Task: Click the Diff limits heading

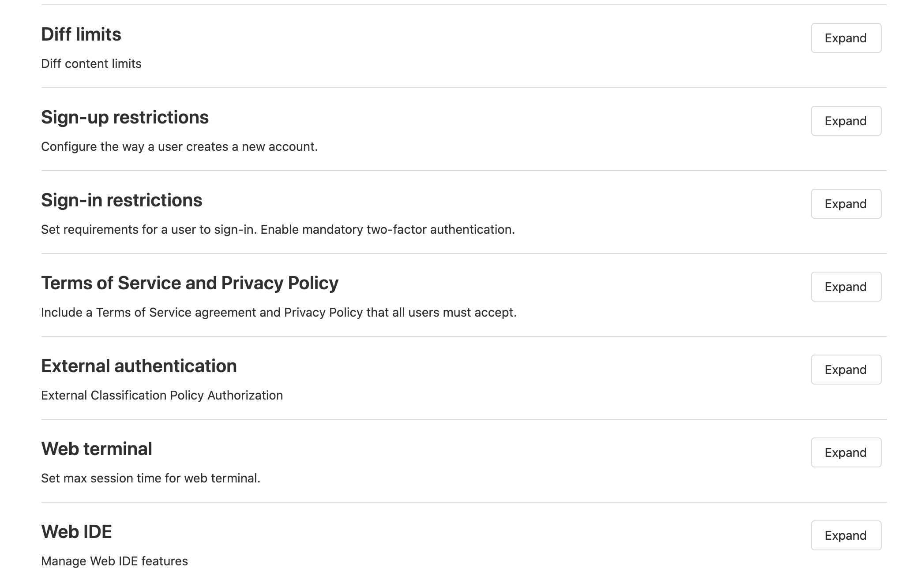Action: [81, 34]
